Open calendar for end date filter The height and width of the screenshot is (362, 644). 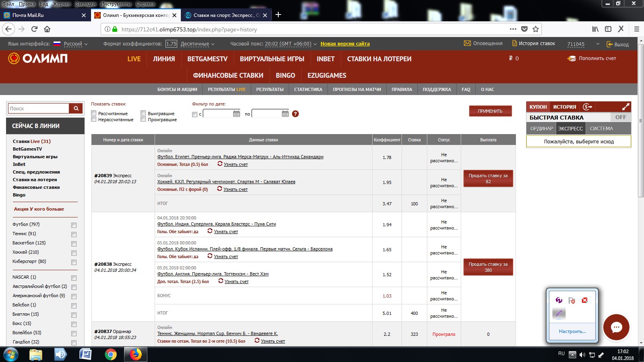[x=285, y=114]
